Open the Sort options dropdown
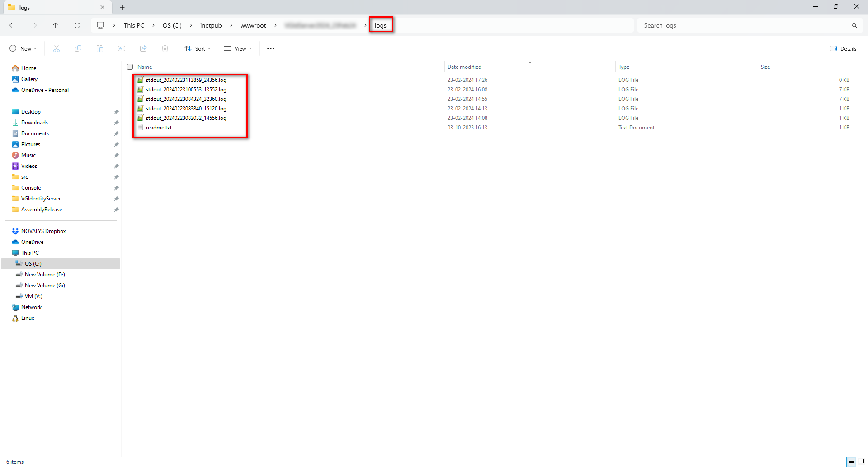 click(197, 48)
